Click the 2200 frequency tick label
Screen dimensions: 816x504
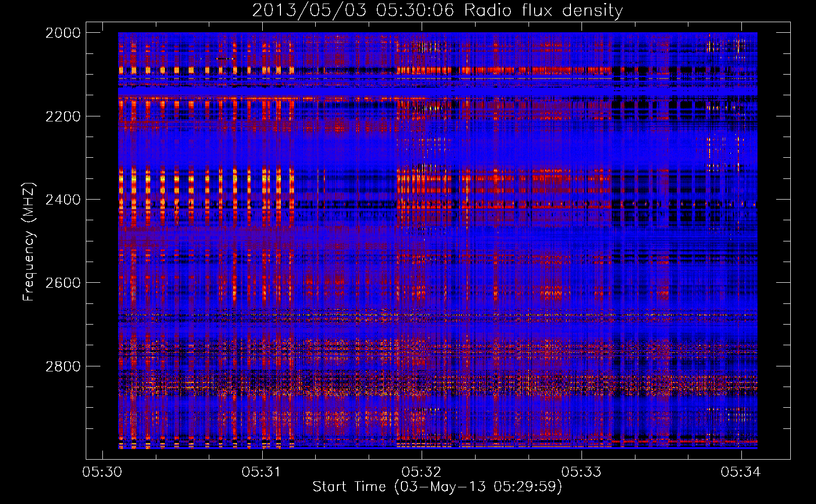click(x=63, y=116)
